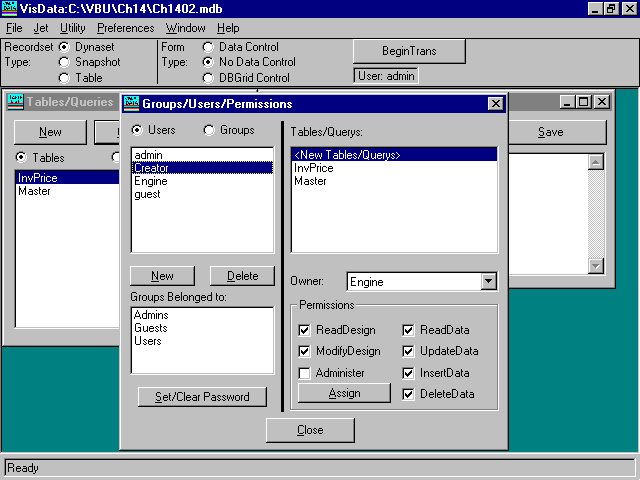640x480 pixels.
Task: Click the scroll down arrow in background window
Action: (596, 266)
